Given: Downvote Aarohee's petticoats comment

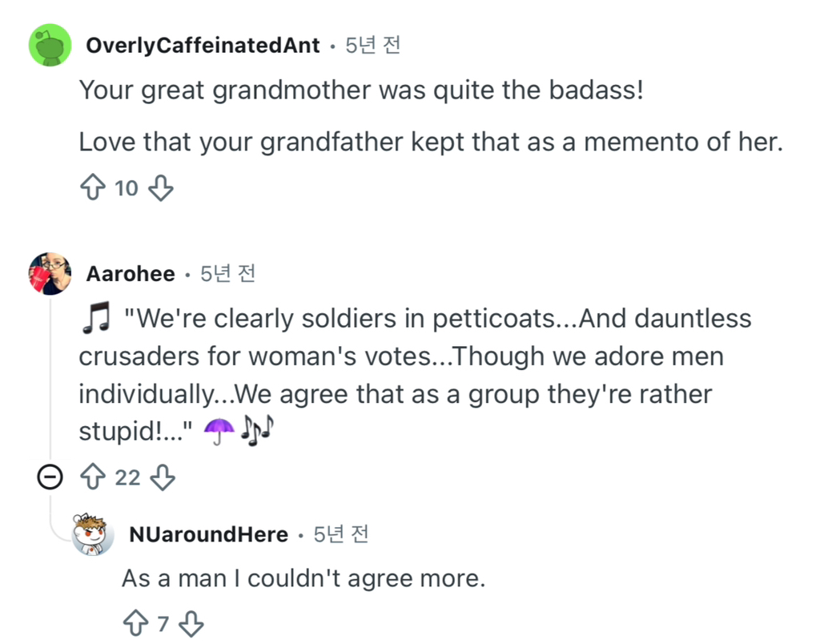Looking at the screenshot, I should (x=163, y=478).
